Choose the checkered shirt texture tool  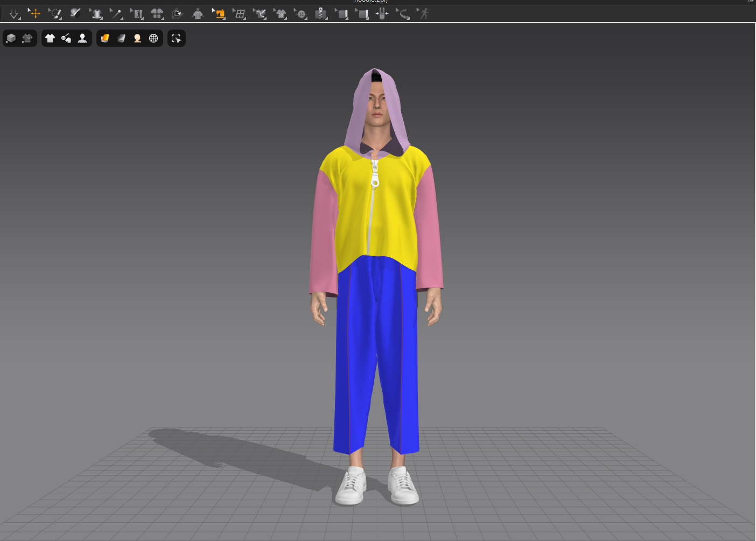(281, 14)
